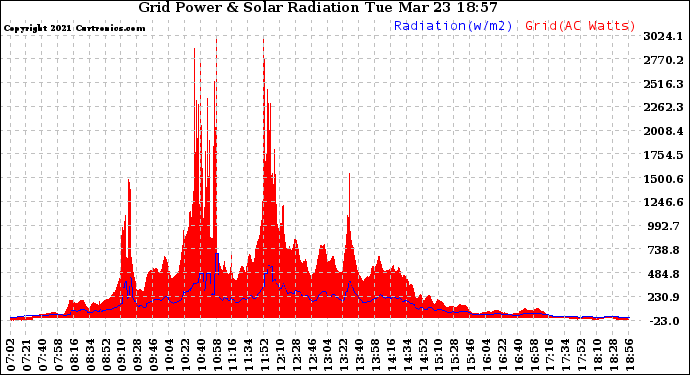
Task: Click the x-axis time label 16:40
Action: coord(518,355)
